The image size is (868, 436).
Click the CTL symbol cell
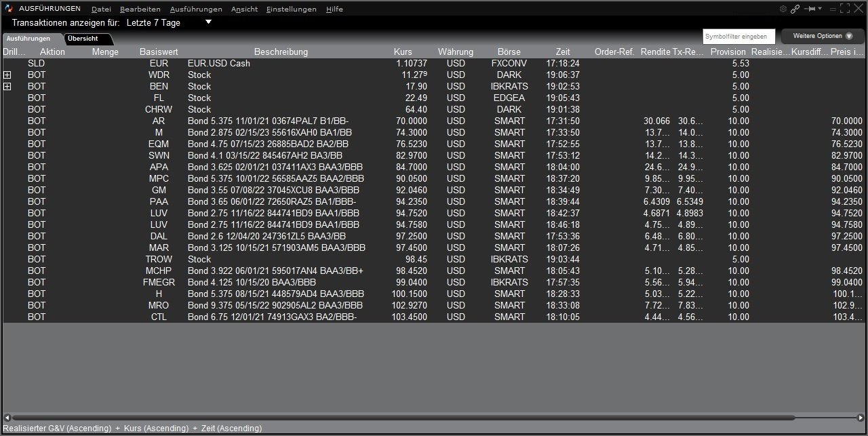click(159, 317)
